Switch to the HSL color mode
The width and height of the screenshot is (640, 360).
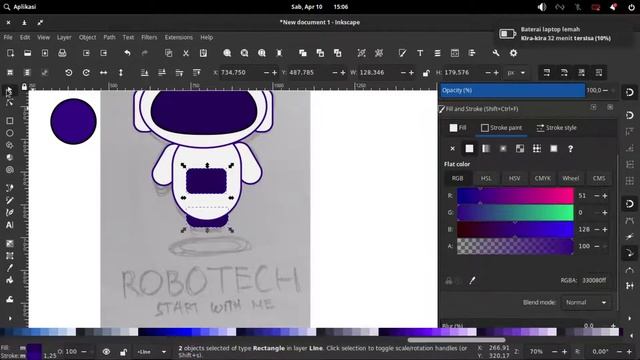pyautogui.click(x=486, y=178)
